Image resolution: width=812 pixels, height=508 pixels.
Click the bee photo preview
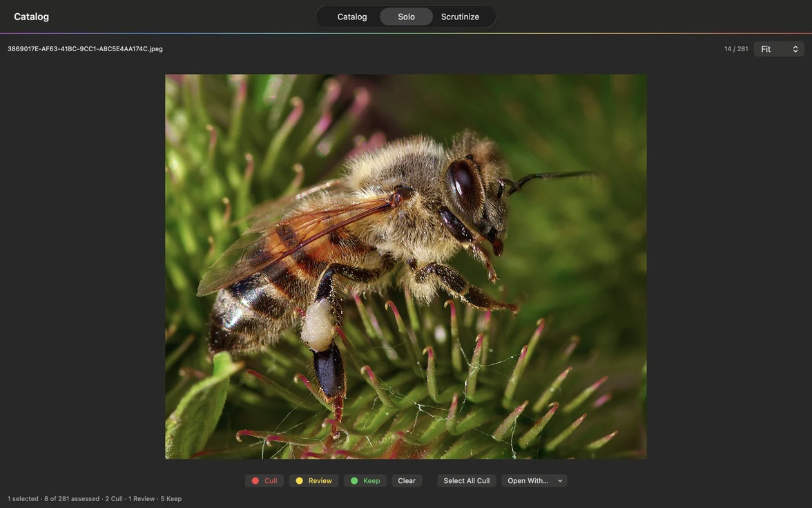405,267
